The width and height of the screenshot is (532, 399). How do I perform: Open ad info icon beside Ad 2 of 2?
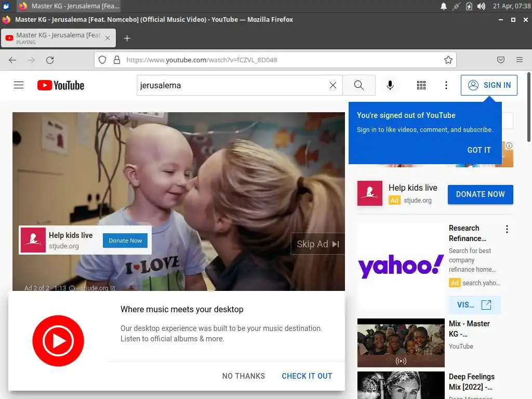pos(72,288)
